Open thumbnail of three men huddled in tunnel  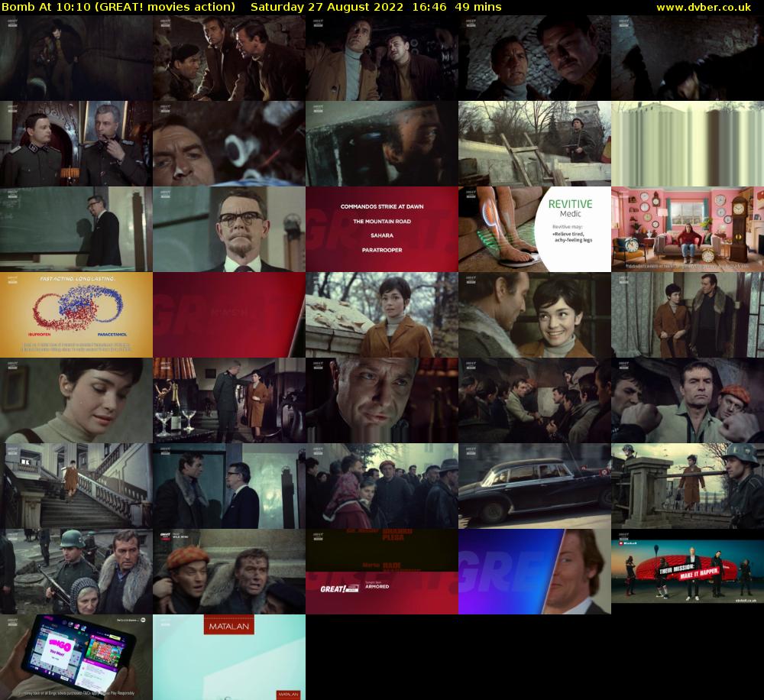pyautogui.click(x=229, y=58)
